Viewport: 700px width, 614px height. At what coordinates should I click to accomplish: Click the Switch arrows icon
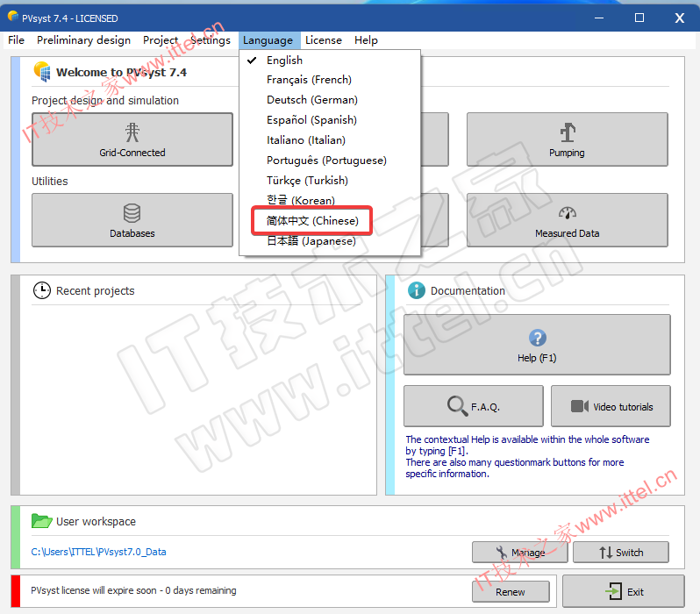point(606,553)
